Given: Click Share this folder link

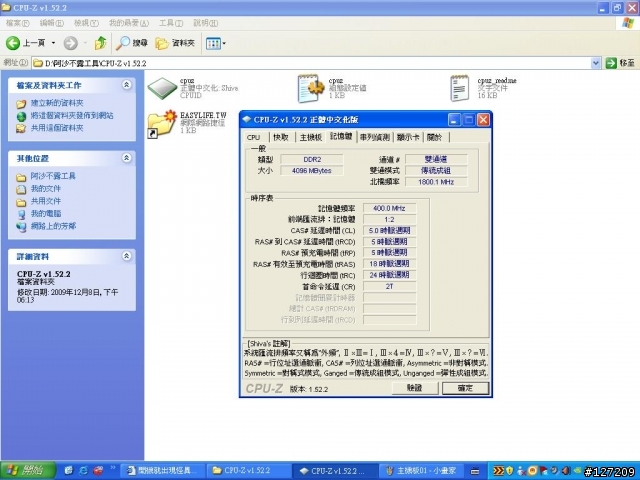Looking at the screenshot, I should tap(57, 128).
